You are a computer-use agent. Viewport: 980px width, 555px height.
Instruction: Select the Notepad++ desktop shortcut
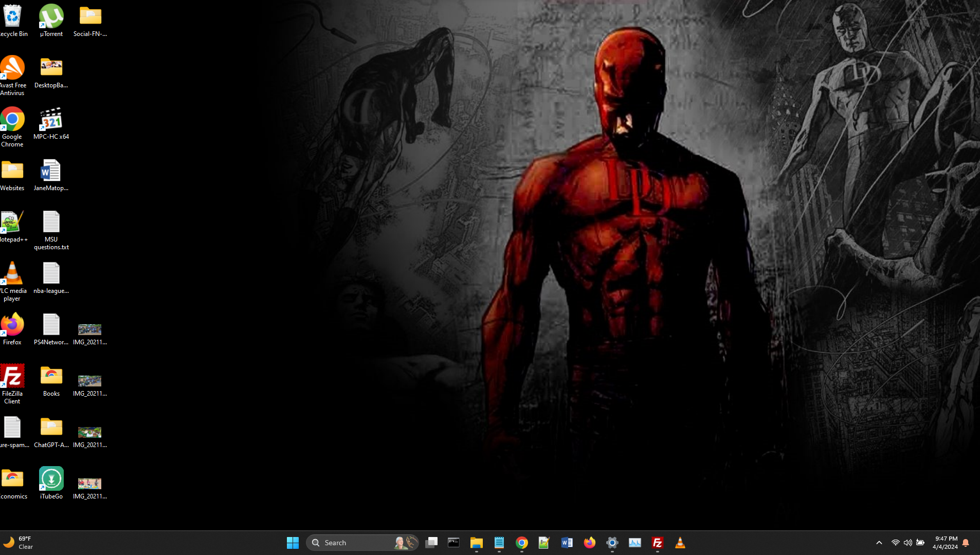tap(12, 226)
